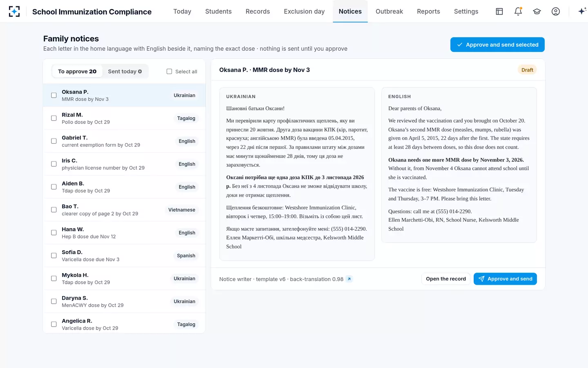588x368 pixels.
Task: Click Open the record button
Action: pyautogui.click(x=446, y=279)
